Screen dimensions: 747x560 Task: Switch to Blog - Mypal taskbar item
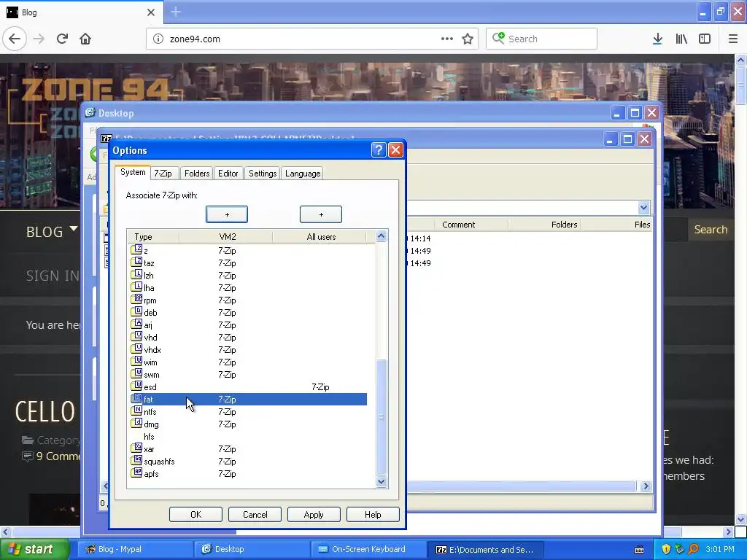tap(136, 549)
